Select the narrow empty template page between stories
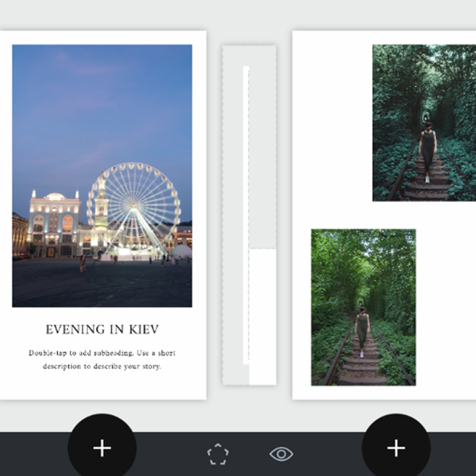Image resolution: width=476 pixels, height=476 pixels. point(250,216)
